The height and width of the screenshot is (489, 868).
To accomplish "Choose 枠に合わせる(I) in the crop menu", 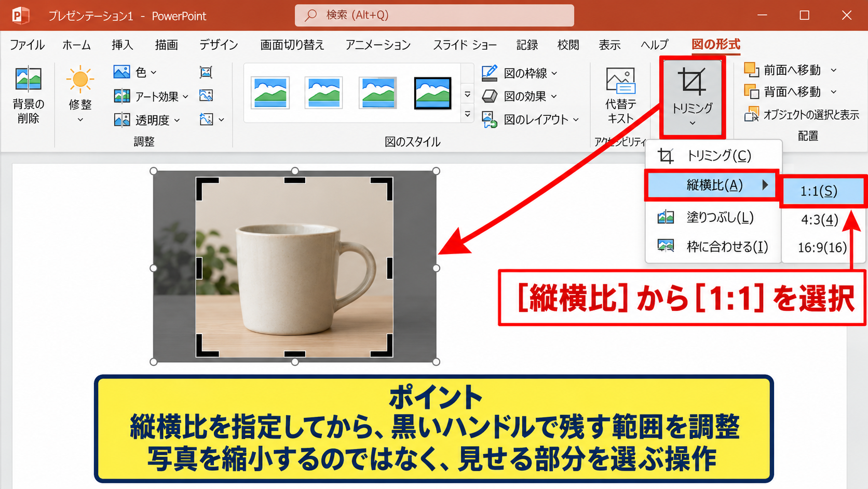I will click(713, 246).
